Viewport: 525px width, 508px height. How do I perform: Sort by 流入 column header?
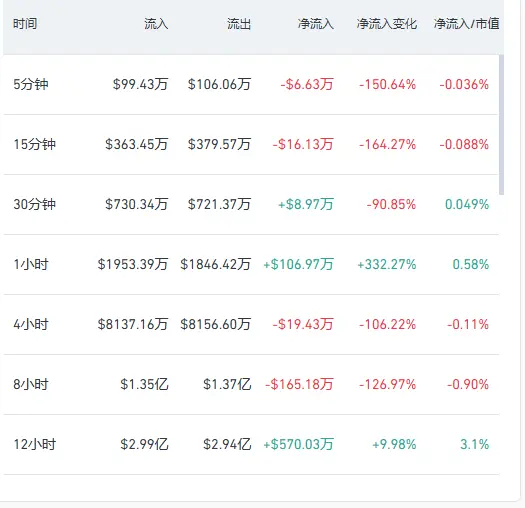[x=156, y=24]
